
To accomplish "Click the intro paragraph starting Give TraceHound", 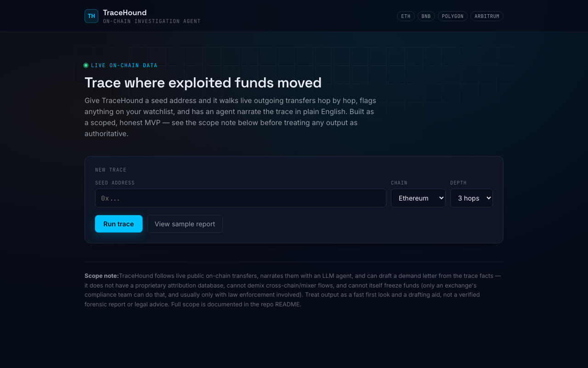I will (x=230, y=117).
